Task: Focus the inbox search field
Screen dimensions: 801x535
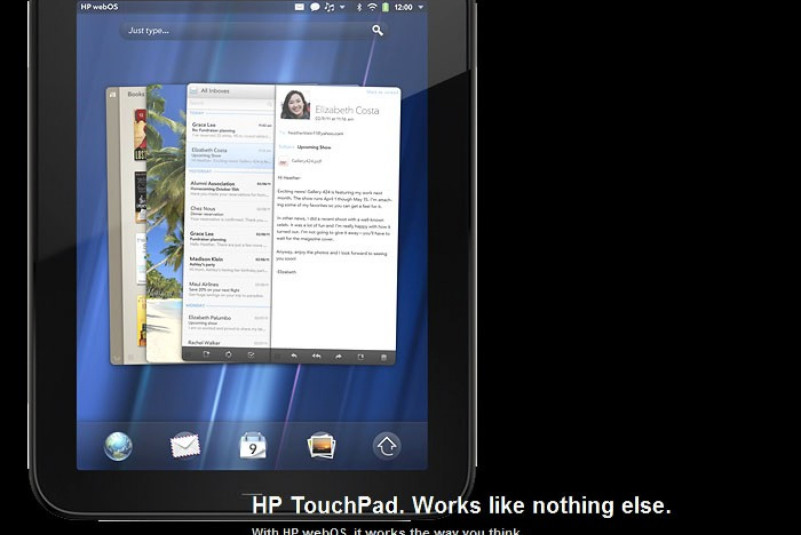Action: (x=231, y=104)
